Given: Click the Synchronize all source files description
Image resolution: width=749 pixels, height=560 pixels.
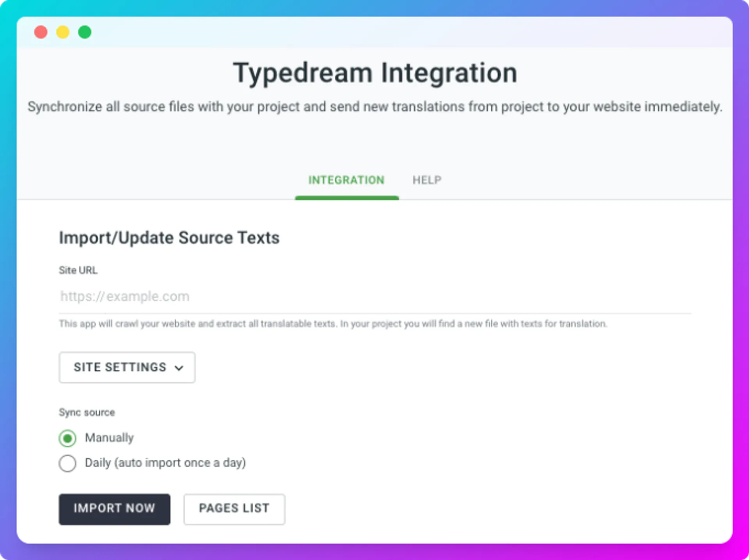Looking at the screenshot, I should click(375, 107).
